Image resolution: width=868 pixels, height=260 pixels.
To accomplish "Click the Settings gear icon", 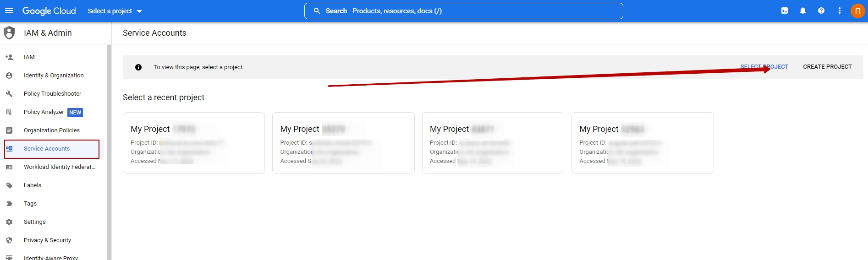I will 9,222.
